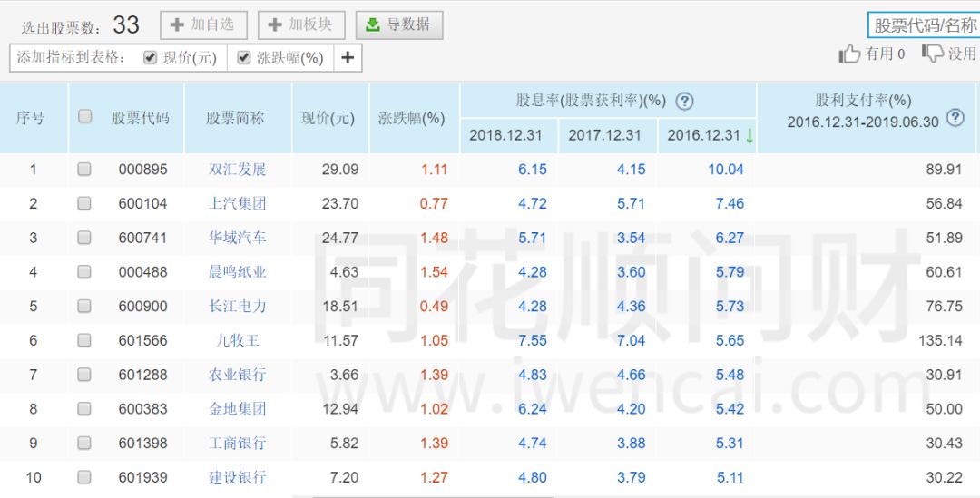Uncheck the 现价(元) indicator checkbox
Image resolution: width=980 pixels, height=498 pixels.
click(x=150, y=57)
